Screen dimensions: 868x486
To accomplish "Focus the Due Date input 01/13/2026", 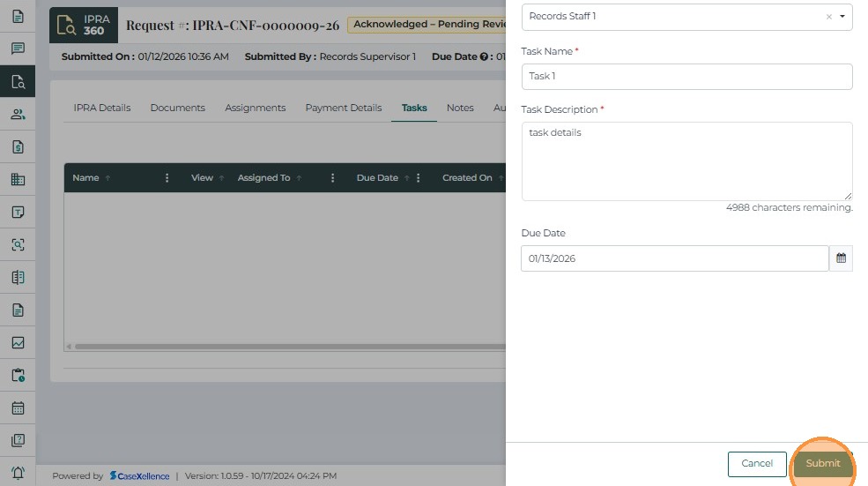I will (675, 258).
